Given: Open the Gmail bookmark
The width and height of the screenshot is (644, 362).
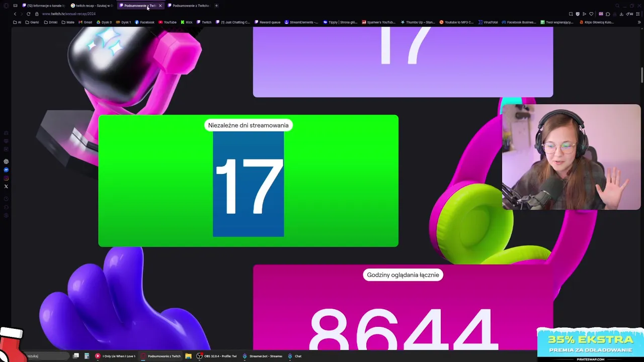Looking at the screenshot, I should [86, 22].
